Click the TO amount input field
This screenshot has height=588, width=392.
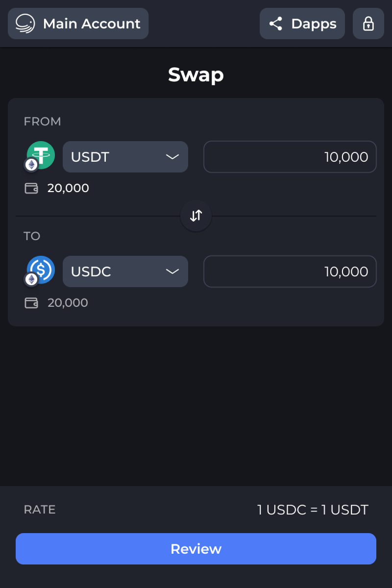tap(290, 271)
